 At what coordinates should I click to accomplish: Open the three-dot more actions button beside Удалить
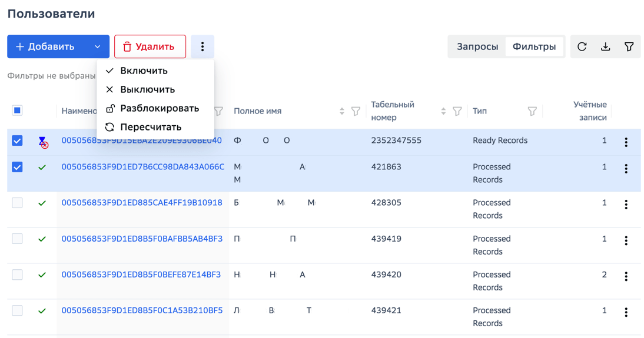[x=203, y=47]
